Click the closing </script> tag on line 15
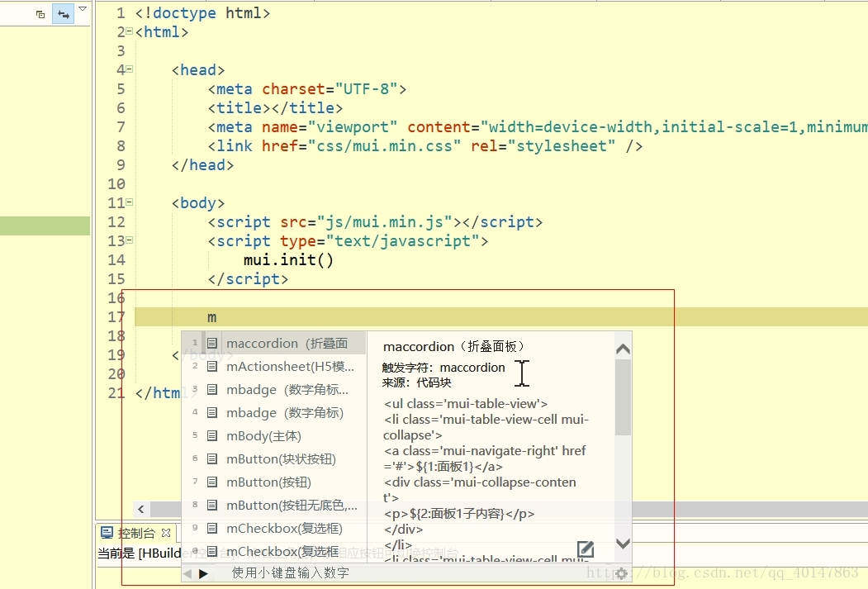 [248, 278]
